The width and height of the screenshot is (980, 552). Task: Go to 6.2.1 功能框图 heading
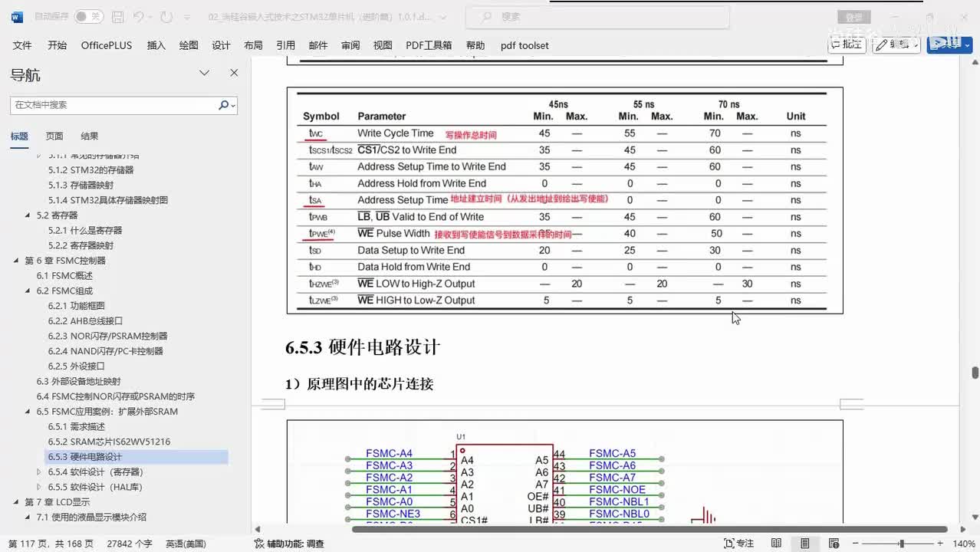coord(76,306)
